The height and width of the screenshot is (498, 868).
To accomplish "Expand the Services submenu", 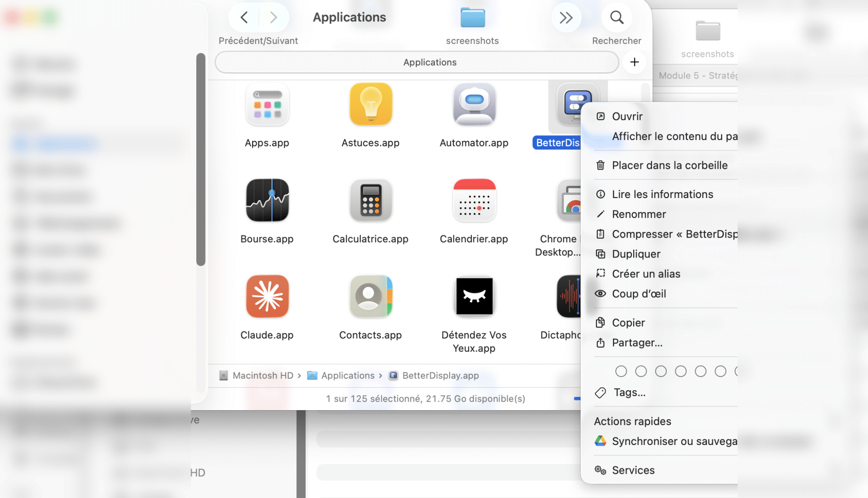I will [x=633, y=470].
